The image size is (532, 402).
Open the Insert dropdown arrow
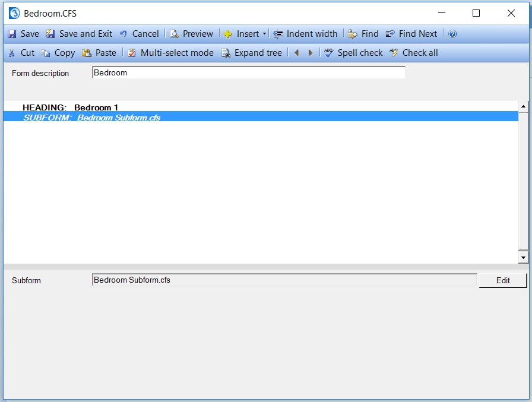264,34
